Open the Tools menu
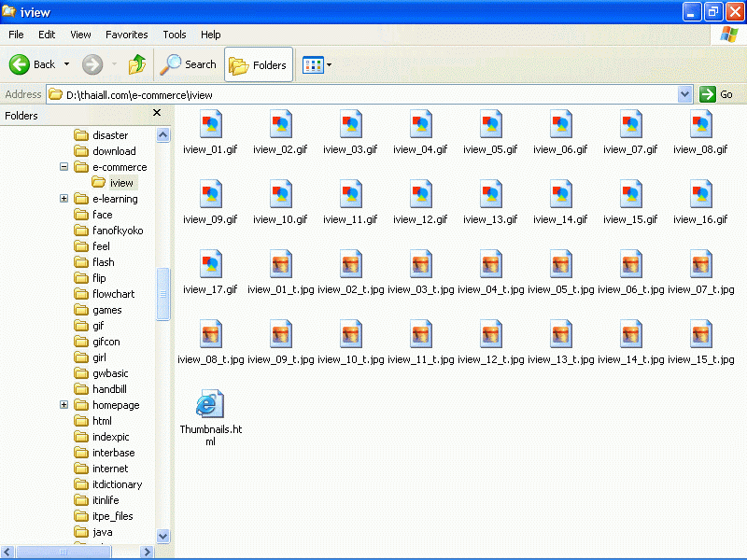 pos(175,35)
